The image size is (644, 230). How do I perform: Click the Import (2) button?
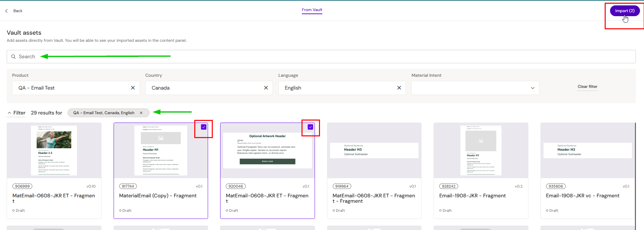tap(625, 11)
